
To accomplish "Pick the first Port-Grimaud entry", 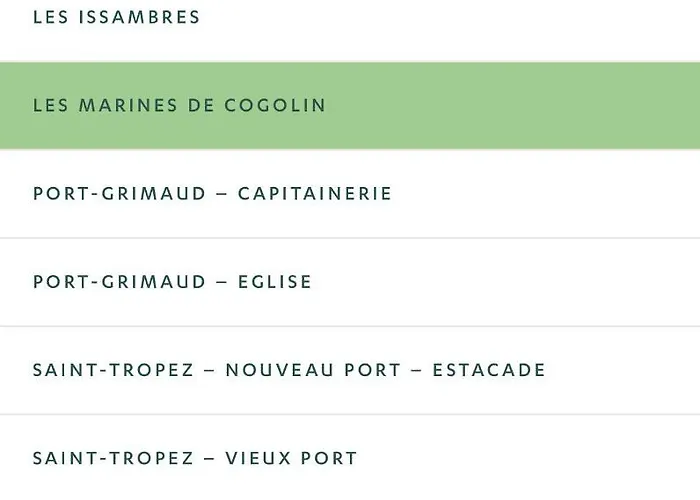I will tap(350, 194).
